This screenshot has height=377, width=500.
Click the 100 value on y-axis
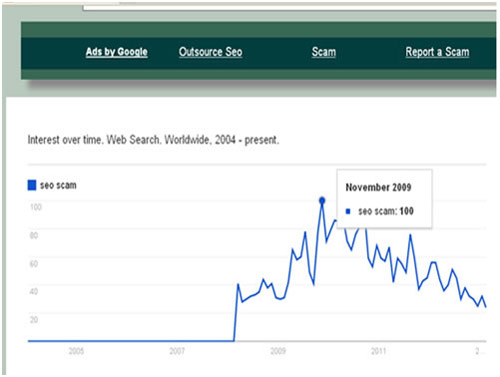pos(35,207)
